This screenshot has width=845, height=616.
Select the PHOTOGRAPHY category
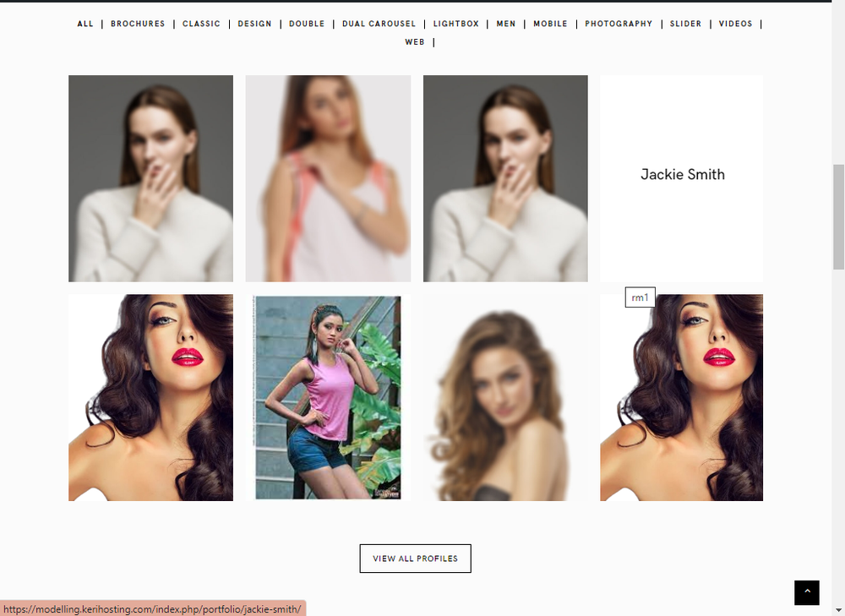[x=619, y=24]
